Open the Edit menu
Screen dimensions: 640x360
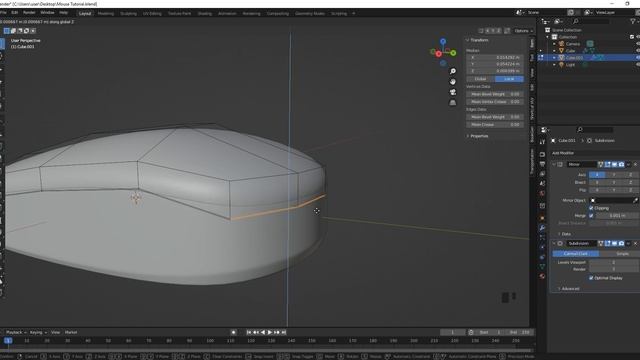click(x=14, y=13)
